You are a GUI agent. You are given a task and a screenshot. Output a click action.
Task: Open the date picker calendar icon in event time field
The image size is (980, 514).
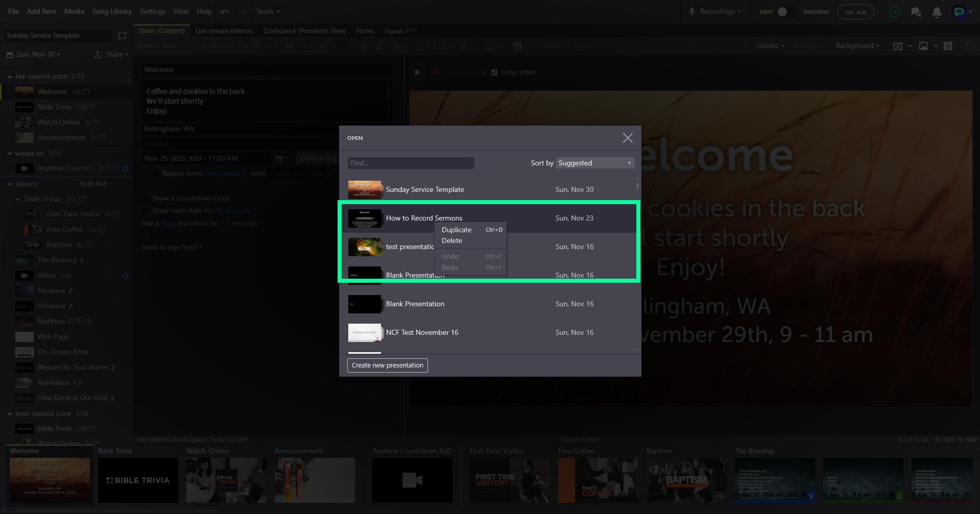click(279, 159)
